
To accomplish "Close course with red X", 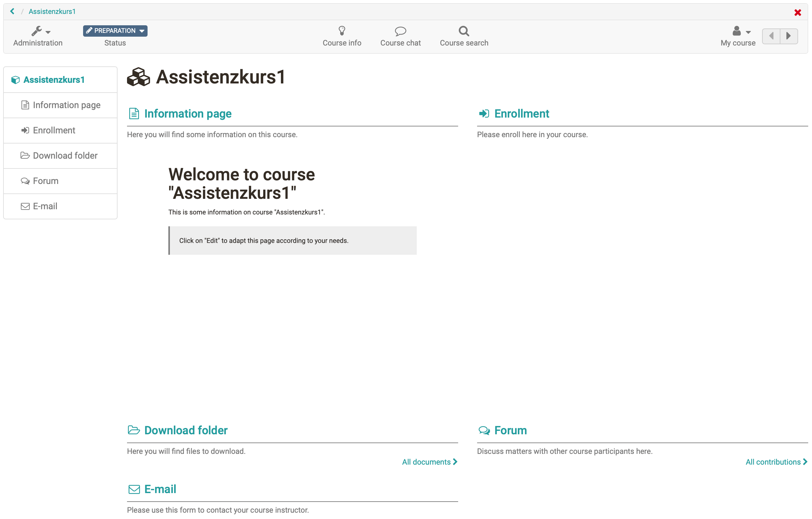I will 797,13.
